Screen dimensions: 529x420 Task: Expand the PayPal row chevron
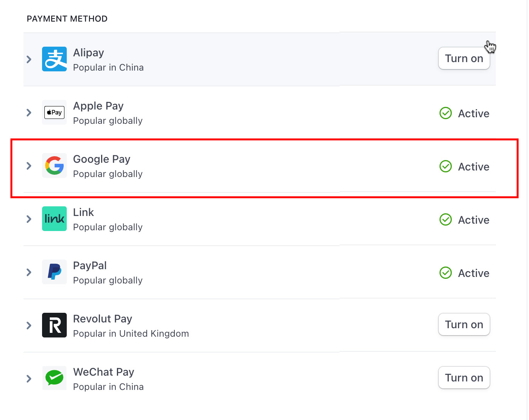[x=29, y=272]
